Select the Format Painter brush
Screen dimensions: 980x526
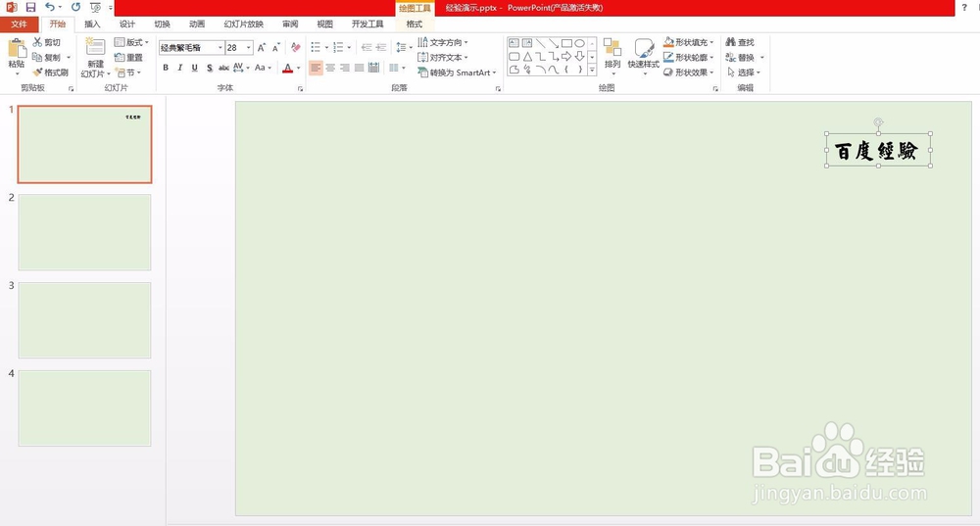37,72
